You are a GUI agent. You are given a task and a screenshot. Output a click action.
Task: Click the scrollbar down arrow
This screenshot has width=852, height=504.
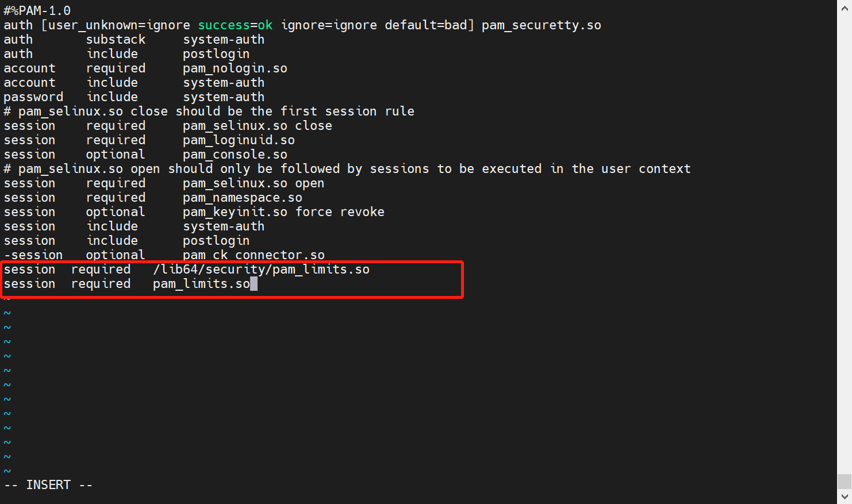click(x=845, y=496)
